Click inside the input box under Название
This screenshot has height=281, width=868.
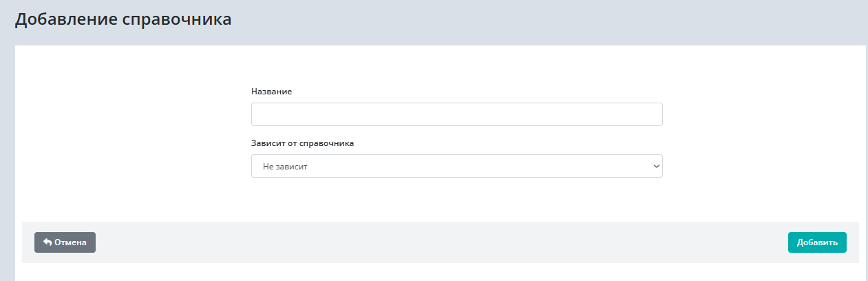point(456,114)
